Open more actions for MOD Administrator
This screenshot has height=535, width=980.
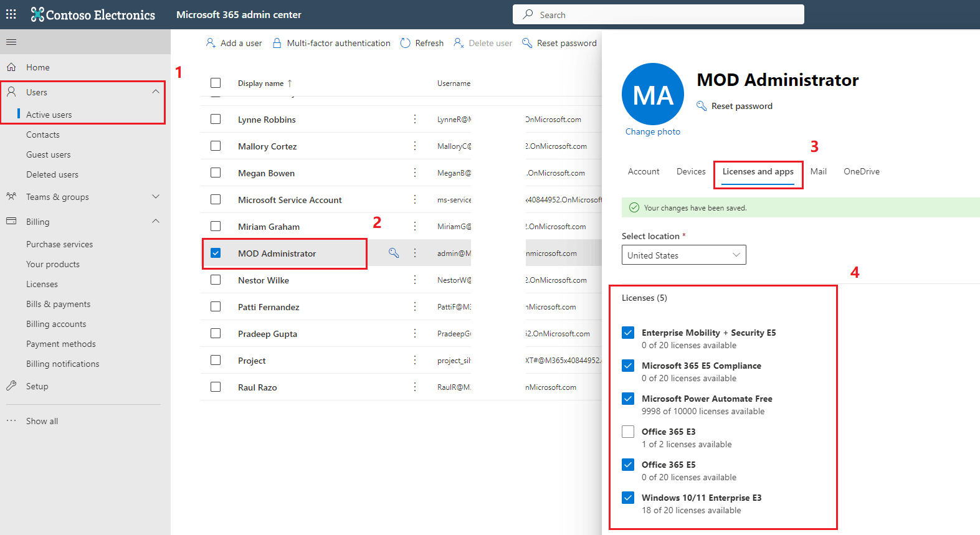coord(415,253)
